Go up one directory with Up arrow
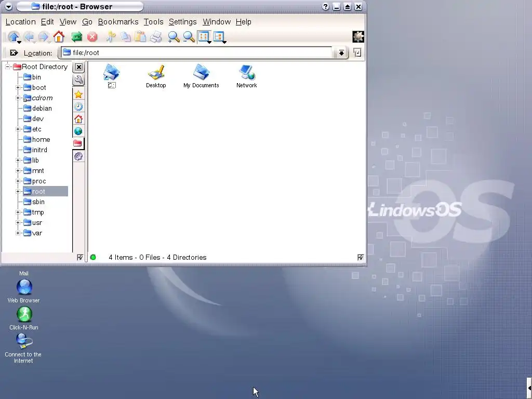 click(x=14, y=37)
